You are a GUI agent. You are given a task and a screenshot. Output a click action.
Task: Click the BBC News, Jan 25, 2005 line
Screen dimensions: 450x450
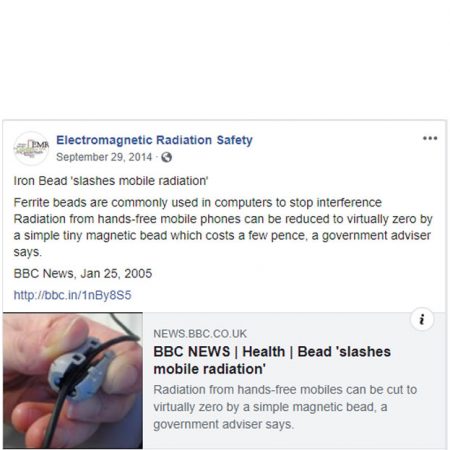[x=83, y=274]
